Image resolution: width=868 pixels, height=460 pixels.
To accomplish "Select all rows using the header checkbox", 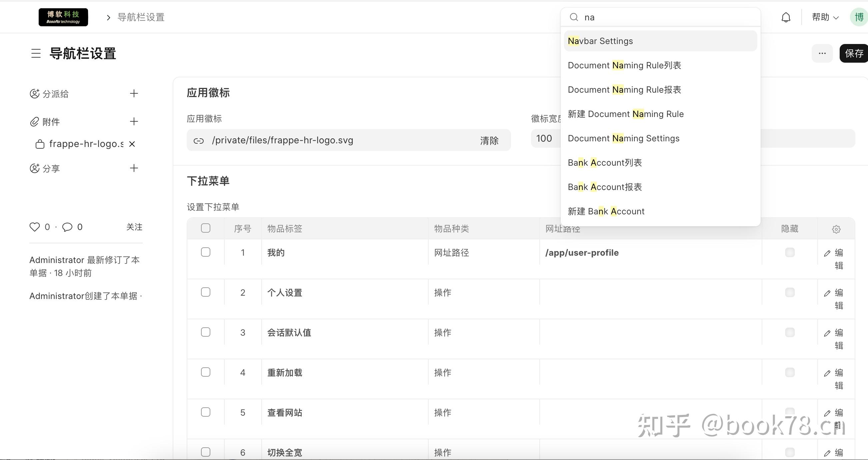I will click(x=206, y=228).
